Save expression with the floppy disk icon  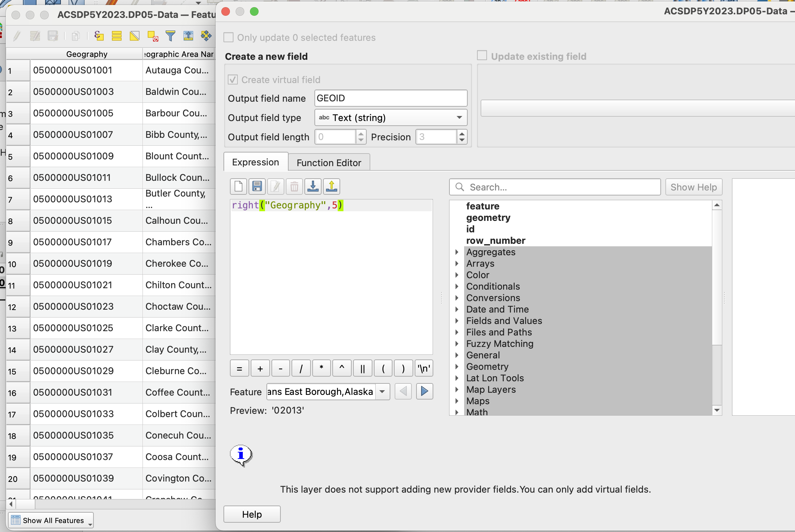point(257,186)
